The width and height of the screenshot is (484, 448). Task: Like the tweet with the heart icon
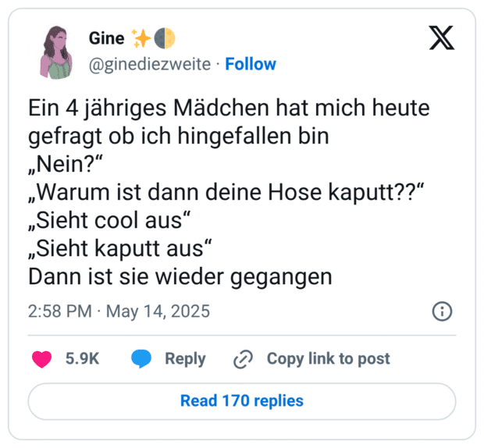click(x=41, y=359)
